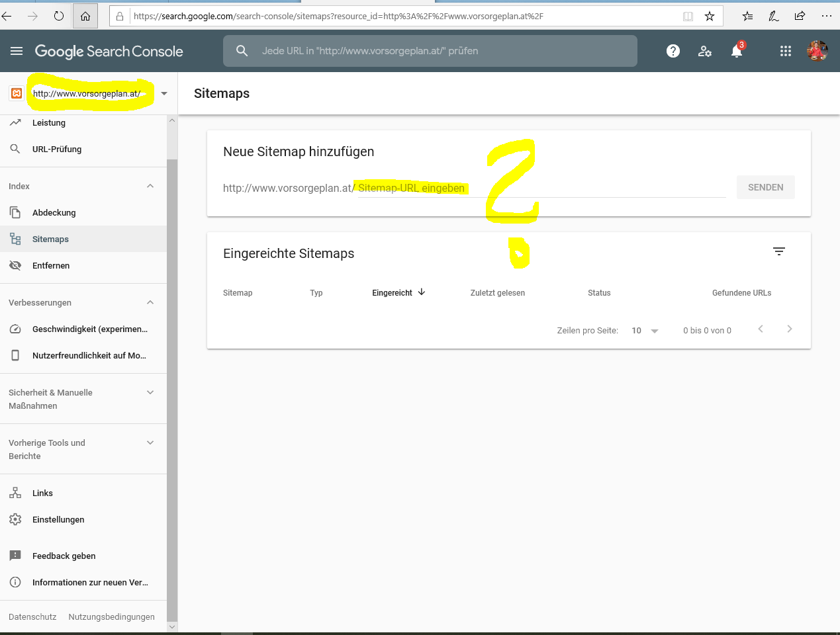Open Google apps grid
The height and width of the screenshot is (635, 840).
(786, 51)
